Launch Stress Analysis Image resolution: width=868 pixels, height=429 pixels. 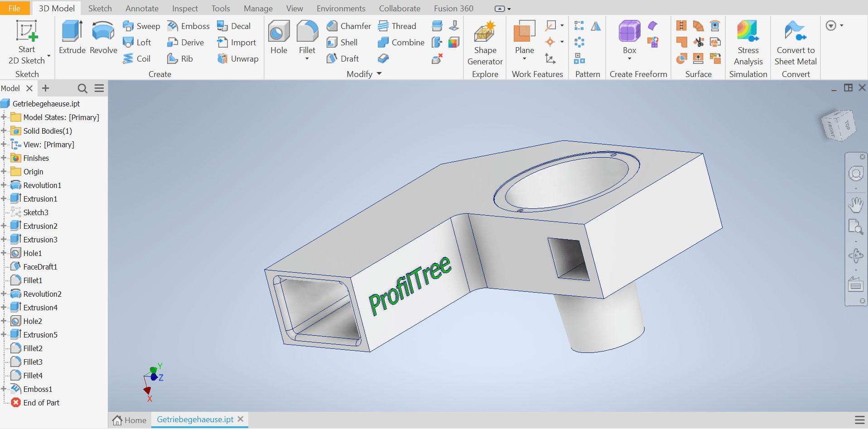coord(748,43)
